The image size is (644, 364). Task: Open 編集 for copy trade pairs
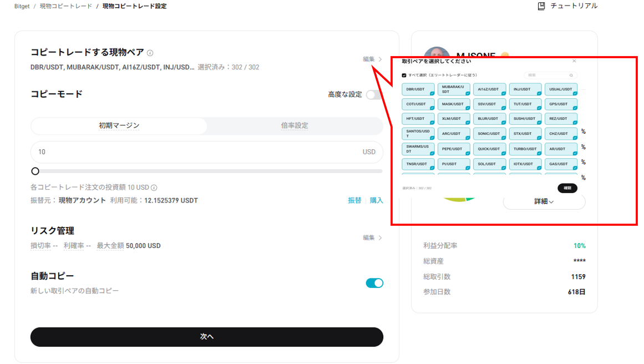(x=372, y=59)
